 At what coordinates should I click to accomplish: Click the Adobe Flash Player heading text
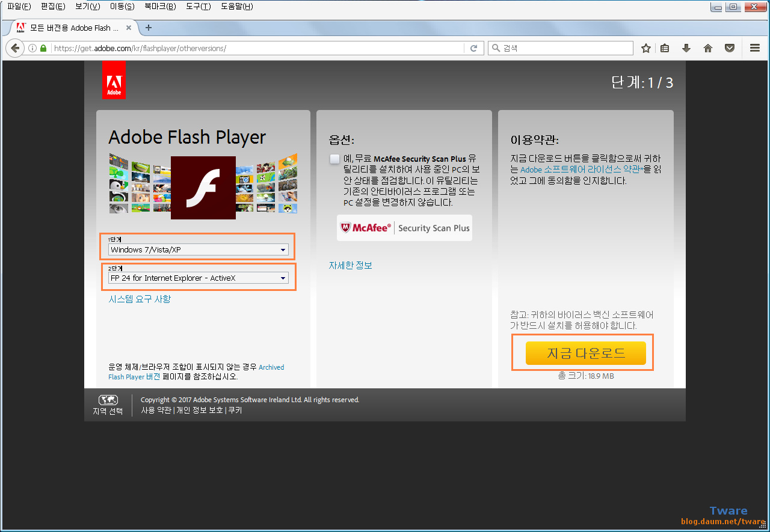tap(187, 138)
